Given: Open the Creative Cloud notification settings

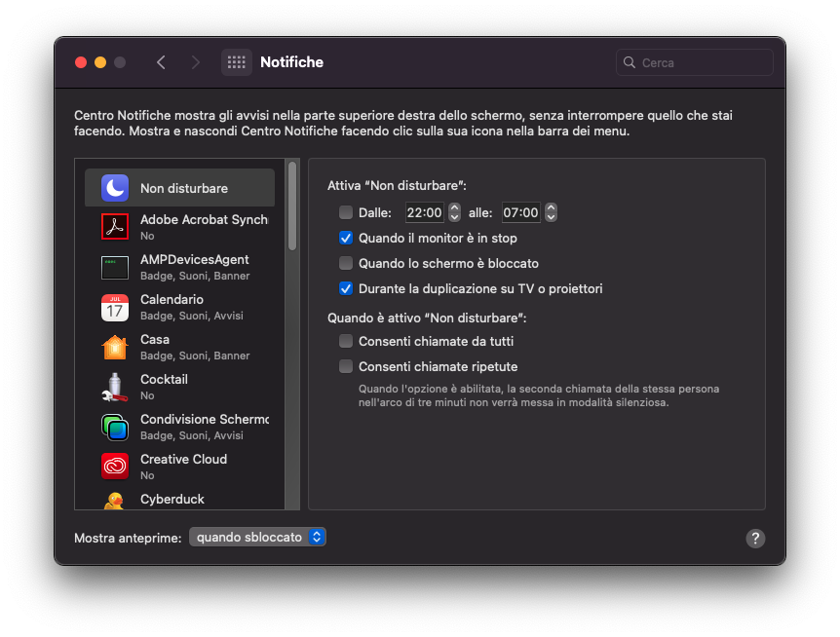Looking at the screenshot, I should (x=185, y=467).
